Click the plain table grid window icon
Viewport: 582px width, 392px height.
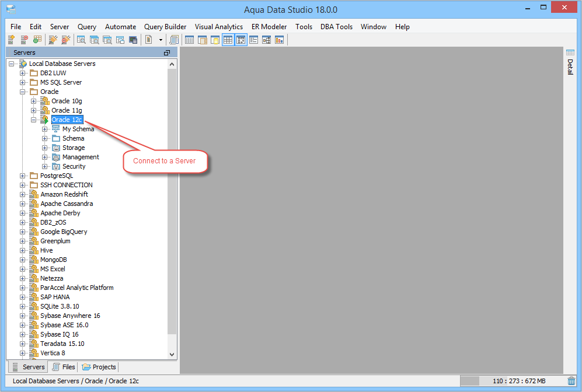coord(189,40)
